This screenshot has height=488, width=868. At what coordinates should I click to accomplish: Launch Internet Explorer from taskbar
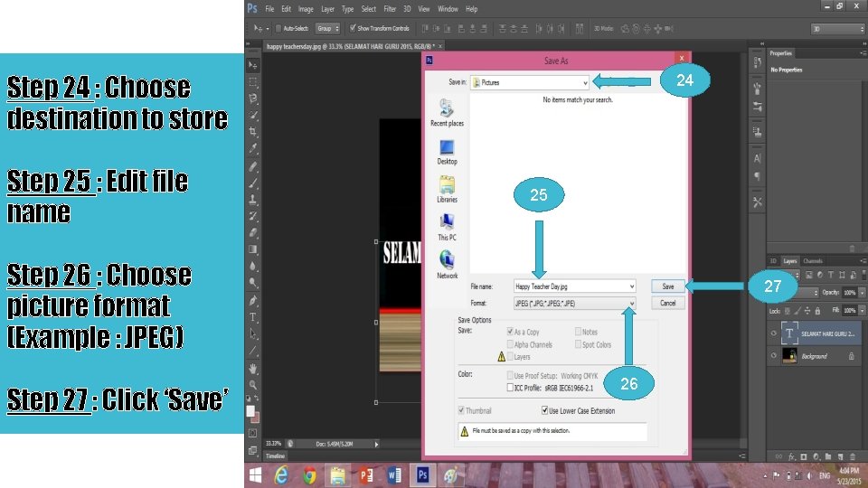coord(281,475)
